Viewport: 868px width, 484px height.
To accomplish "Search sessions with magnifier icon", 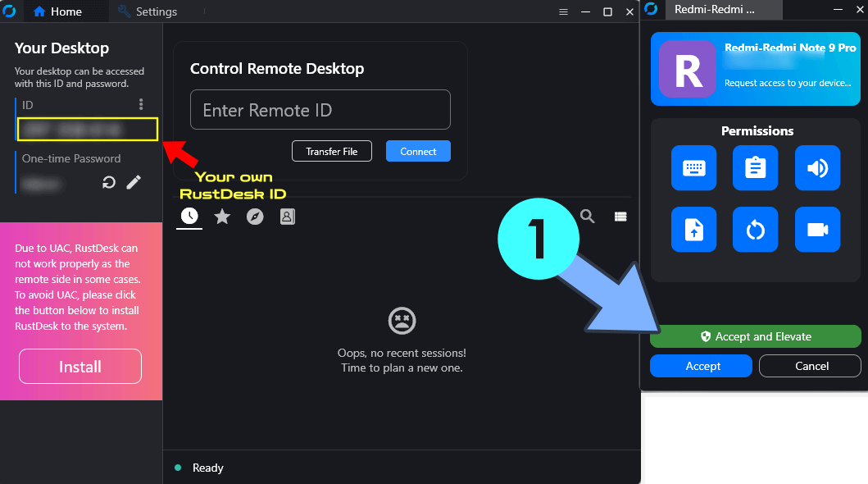I will click(588, 216).
